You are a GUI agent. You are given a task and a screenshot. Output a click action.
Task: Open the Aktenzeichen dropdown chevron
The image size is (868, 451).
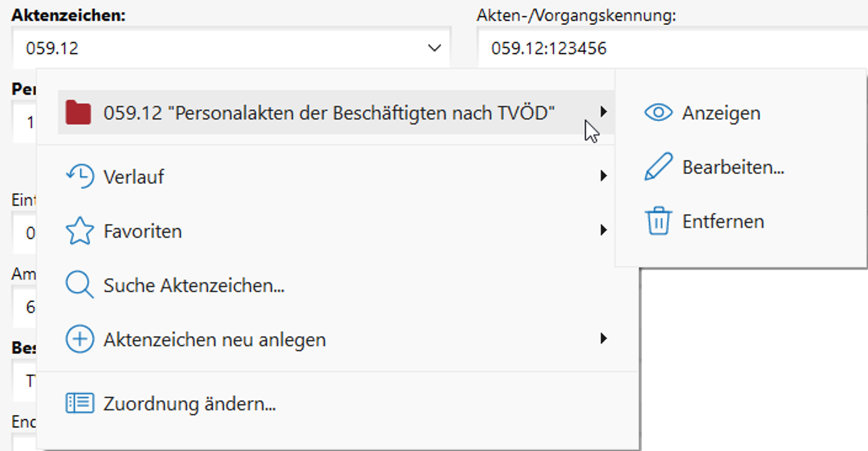pyautogui.click(x=434, y=48)
